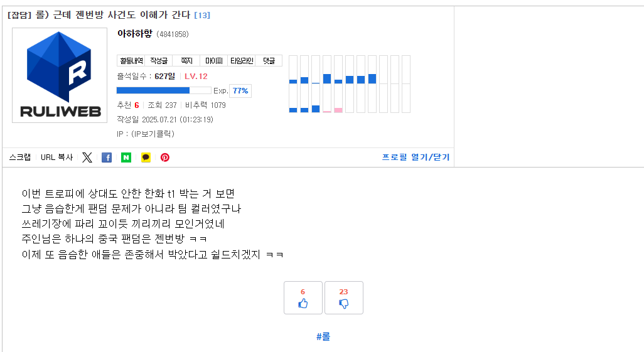Viewport: 644px width, 352px height.
Task: Share the post on Pinterest
Action: point(165,157)
